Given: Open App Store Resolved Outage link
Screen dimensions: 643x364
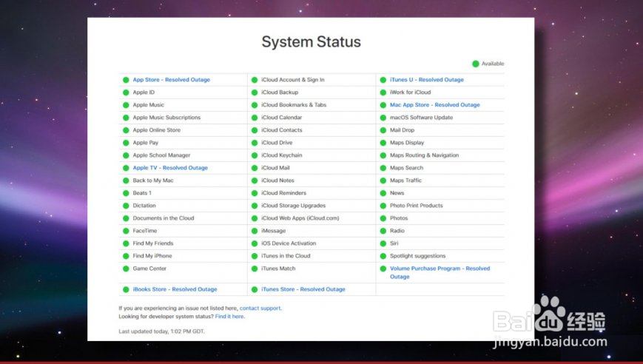Looking at the screenshot, I should coord(172,80).
